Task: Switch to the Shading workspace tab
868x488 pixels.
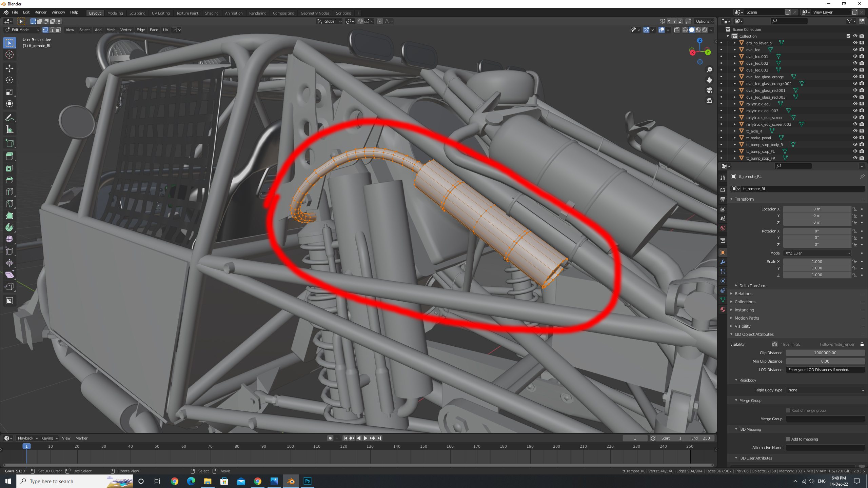Action: tap(212, 13)
